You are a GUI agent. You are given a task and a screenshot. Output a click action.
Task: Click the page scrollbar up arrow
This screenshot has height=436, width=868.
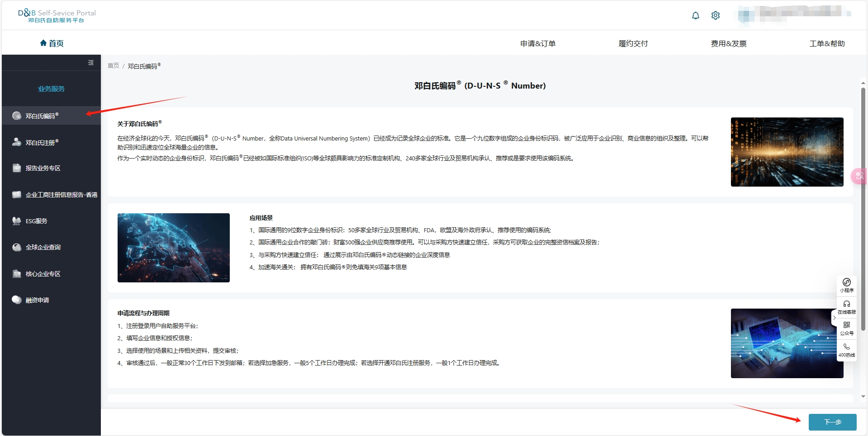(863, 83)
